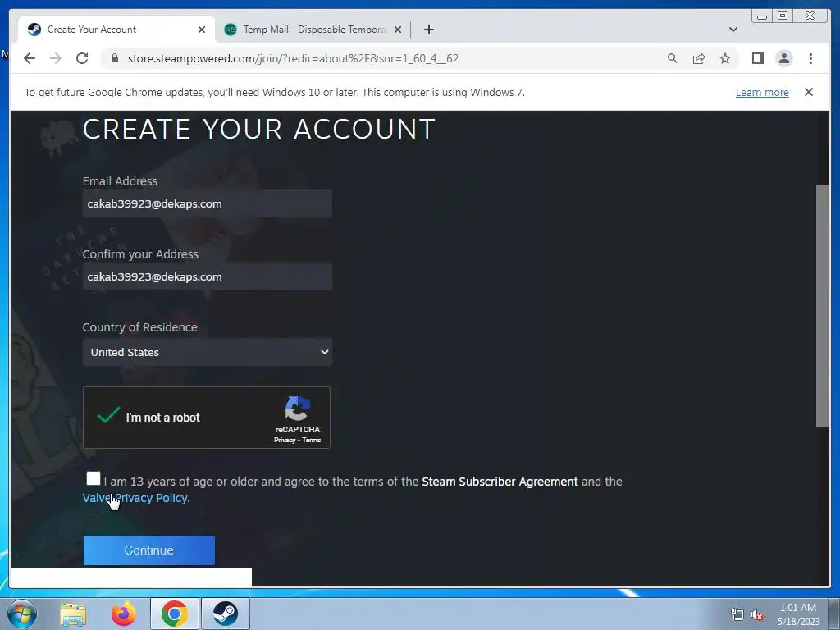
Task: Click the CREATE YOUR ACCOUNT heading
Action: [258, 129]
